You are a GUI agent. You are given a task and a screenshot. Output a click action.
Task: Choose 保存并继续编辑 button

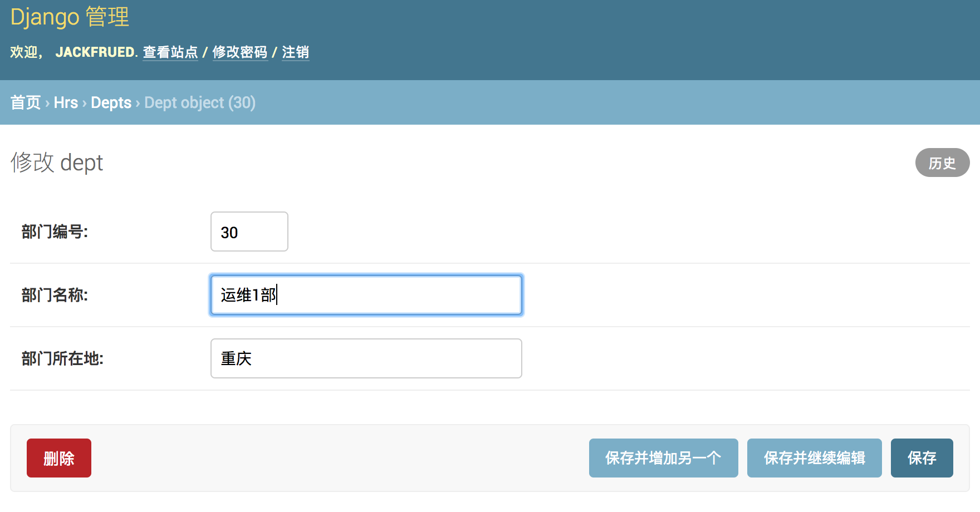(814, 458)
